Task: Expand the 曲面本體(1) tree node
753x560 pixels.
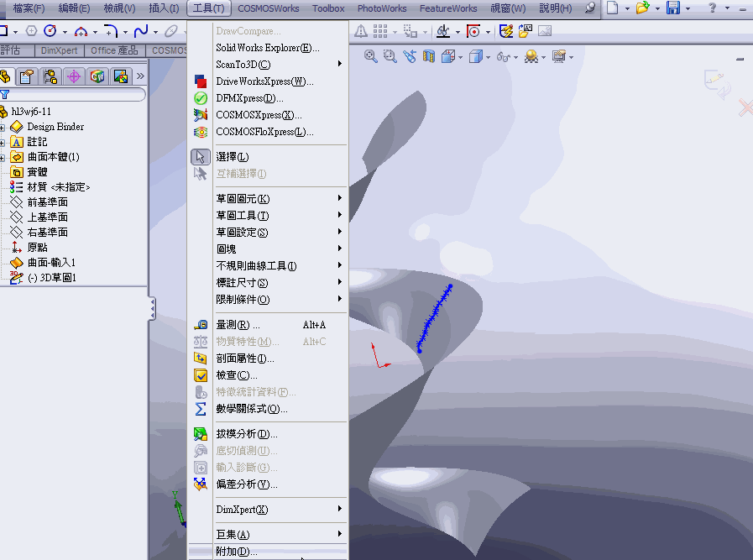Action: [2, 158]
